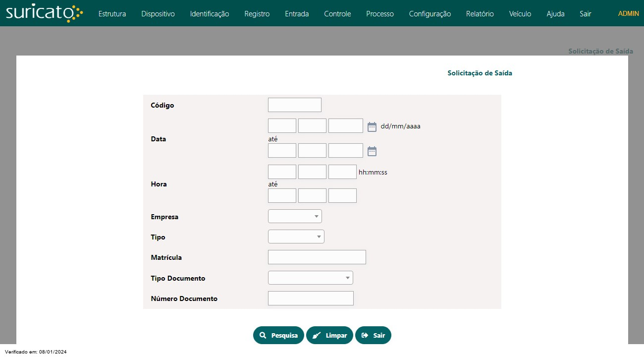Screen dimensions: 644x359
Task: Click the Suricato logo
Action: click(x=45, y=13)
